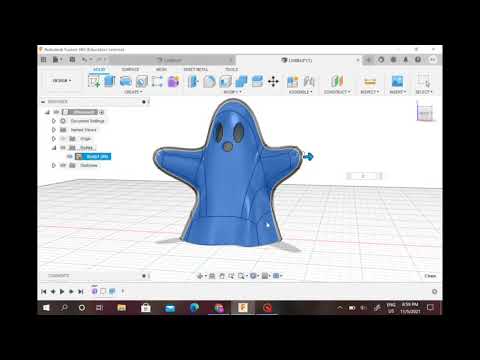Toggle visibility of the highlighted body
The height and width of the screenshot is (360, 480).
70,156
